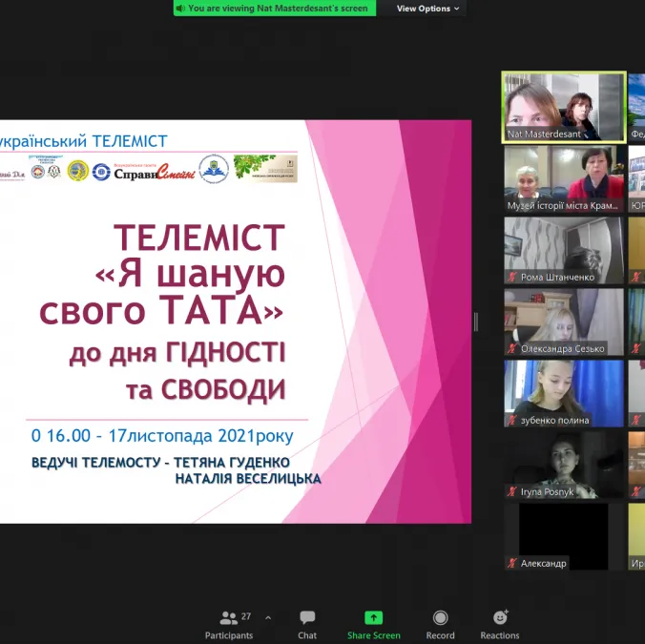This screenshot has height=644, width=645.
Task: Click the name ТЕТЯНА ГУДЕНКО on the slide
Action: click(x=232, y=463)
